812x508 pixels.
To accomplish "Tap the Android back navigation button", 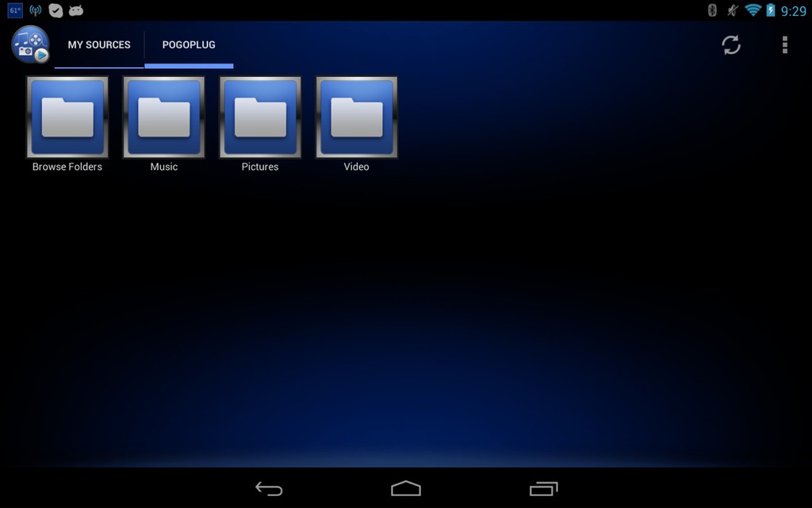I will [270, 488].
